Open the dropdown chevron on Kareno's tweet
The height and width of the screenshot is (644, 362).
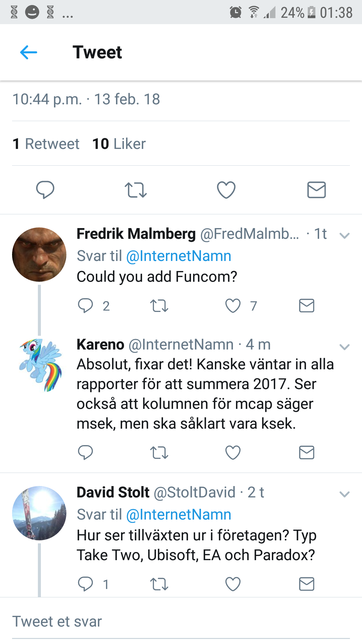(x=345, y=347)
